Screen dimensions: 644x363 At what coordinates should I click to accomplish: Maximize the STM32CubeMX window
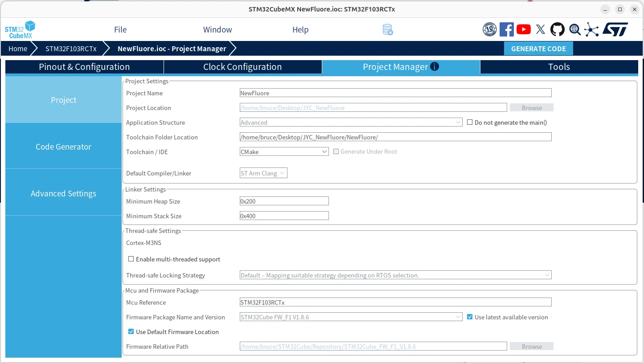(x=620, y=9)
